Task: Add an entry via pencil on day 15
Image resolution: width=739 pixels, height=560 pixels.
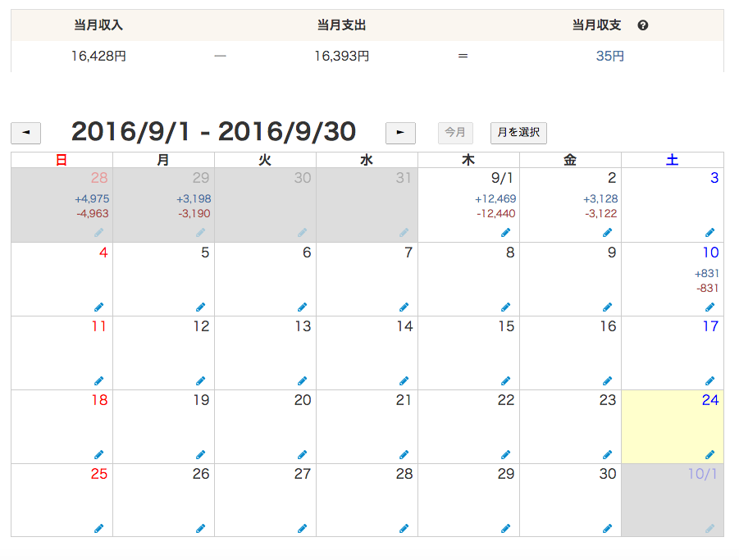Action: tap(506, 380)
